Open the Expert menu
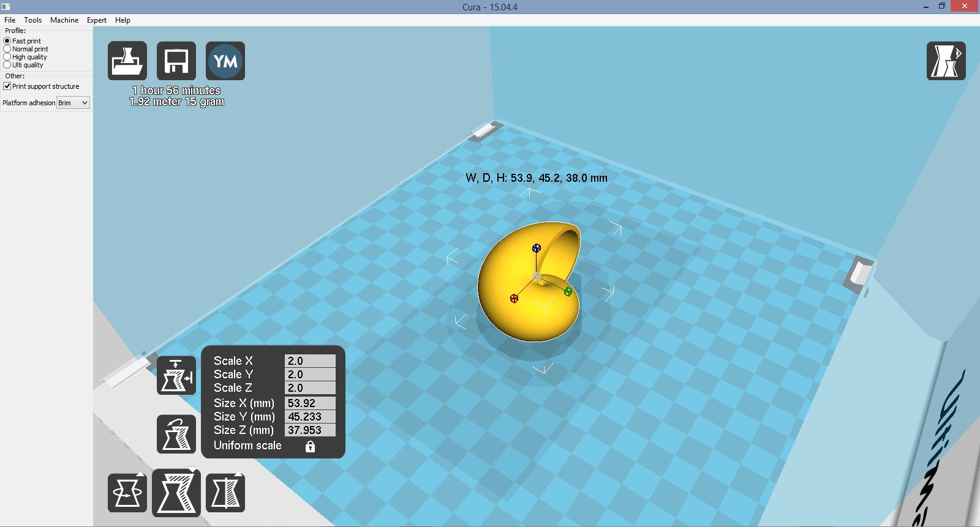 [x=97, y=20]
